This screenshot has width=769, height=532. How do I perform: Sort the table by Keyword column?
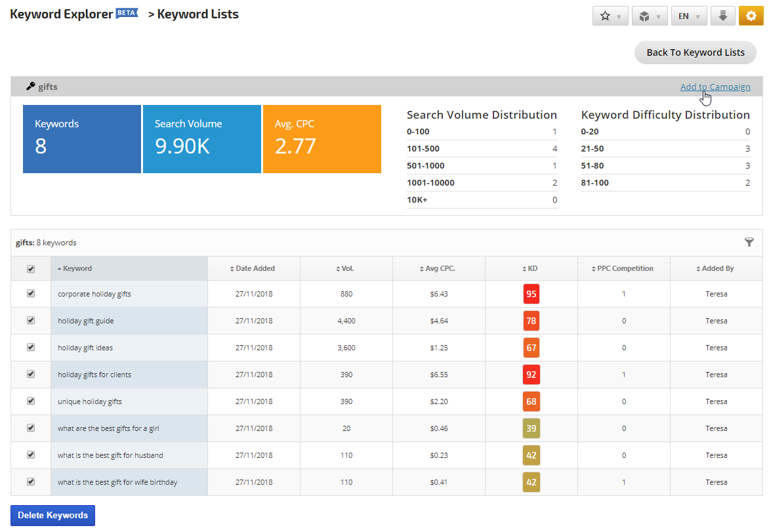77,268
